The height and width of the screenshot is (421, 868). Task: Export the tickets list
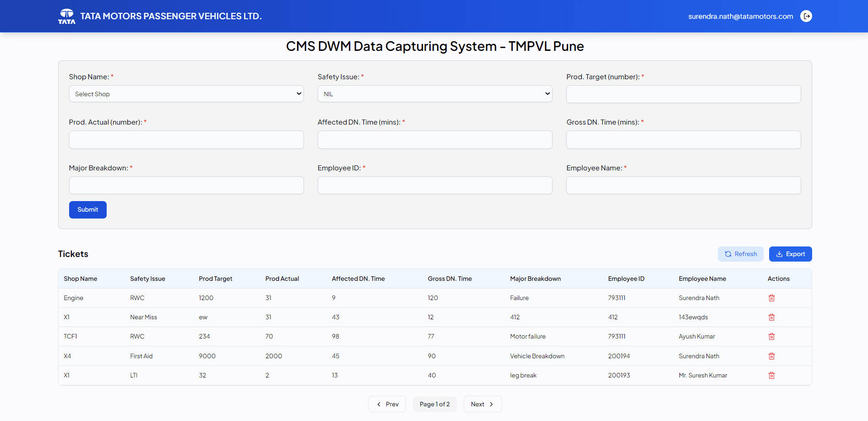click(790, 254)
